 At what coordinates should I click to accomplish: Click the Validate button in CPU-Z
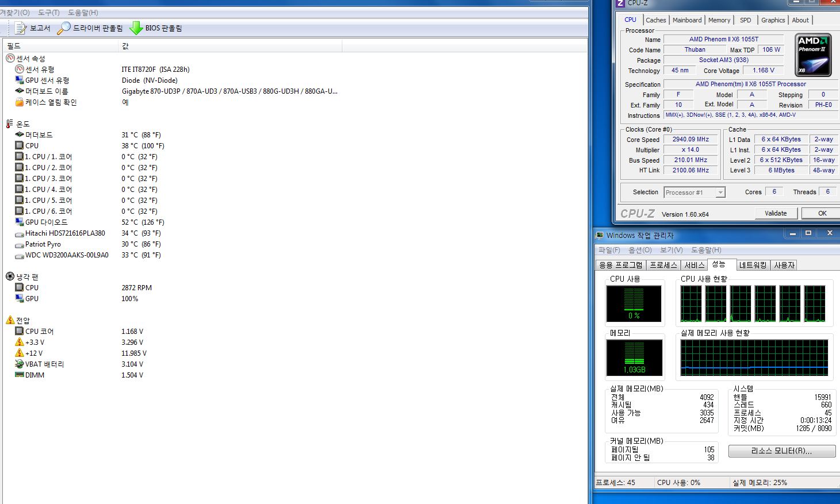pos(776,213)
